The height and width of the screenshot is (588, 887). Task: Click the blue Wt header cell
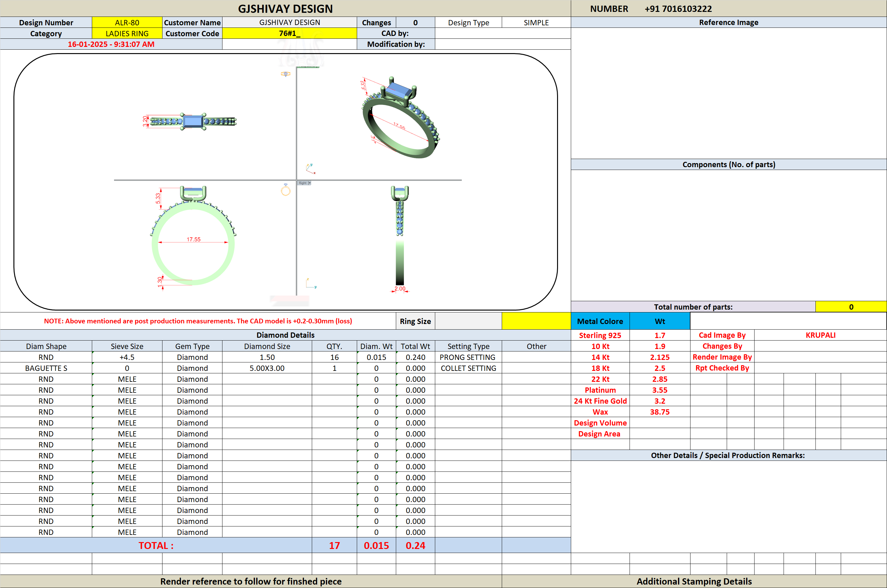pyautogui.click(x=660, y=321)
